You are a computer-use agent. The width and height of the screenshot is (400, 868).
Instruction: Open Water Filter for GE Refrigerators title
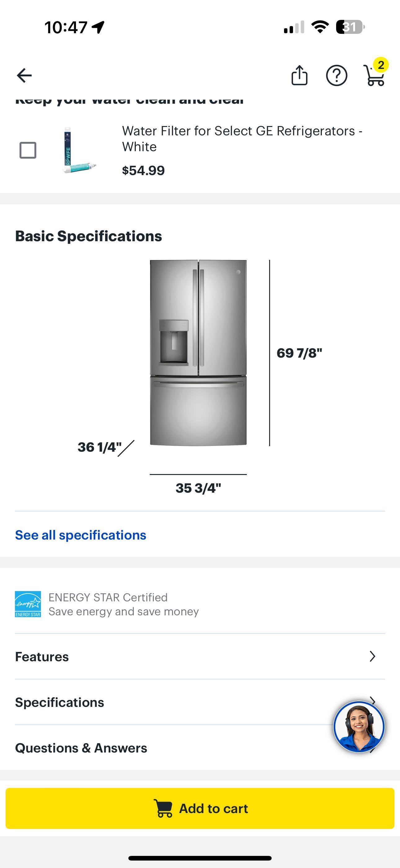click(x=242, y=138)
